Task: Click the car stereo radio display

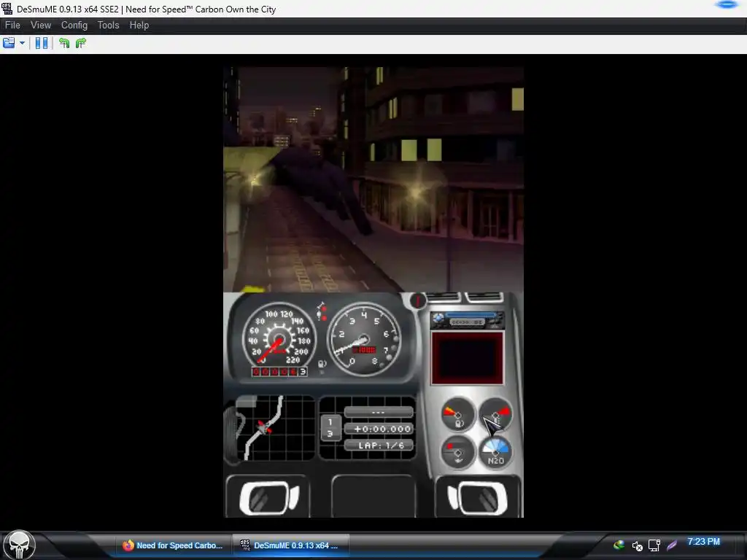Action: 468,319
